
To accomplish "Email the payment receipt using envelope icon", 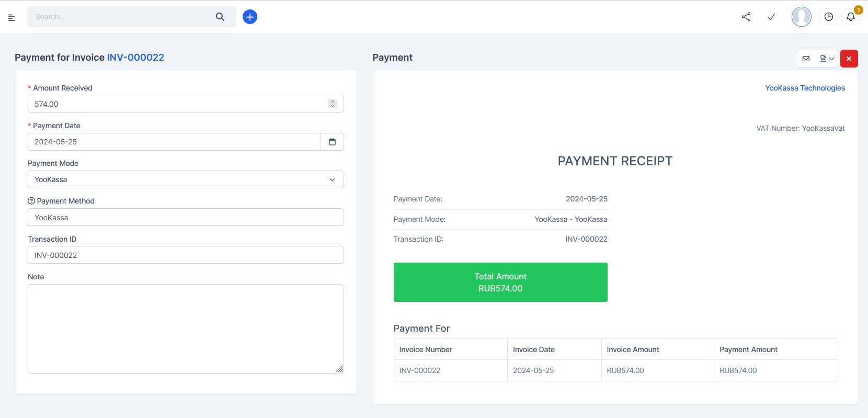I will tap(806, 58).
